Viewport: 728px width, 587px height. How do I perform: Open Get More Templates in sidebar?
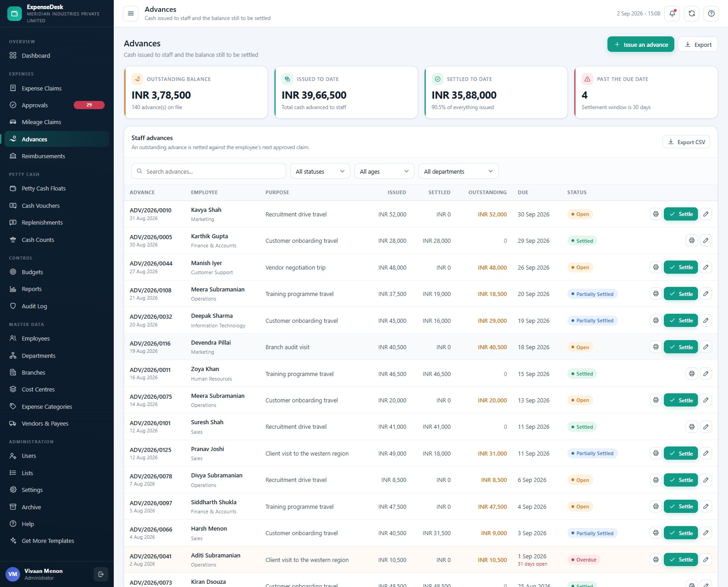pyautogui.click(x=57, y=541)
